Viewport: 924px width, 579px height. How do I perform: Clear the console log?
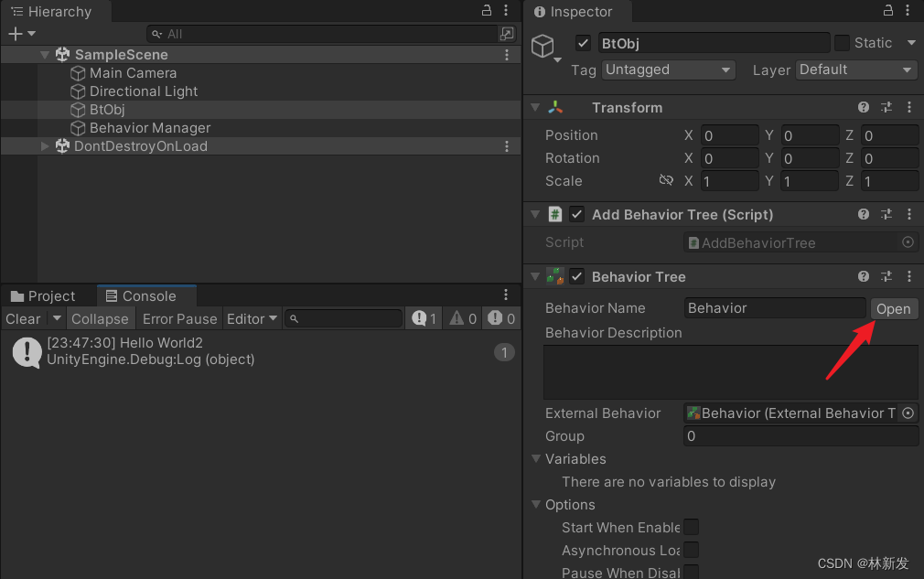click(24, 318)
